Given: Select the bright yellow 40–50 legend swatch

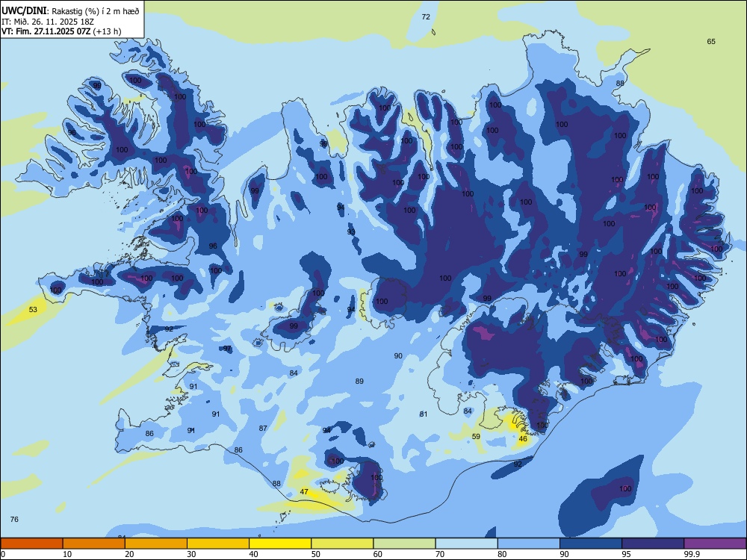Looking at the screenshot, I should 280,544.
